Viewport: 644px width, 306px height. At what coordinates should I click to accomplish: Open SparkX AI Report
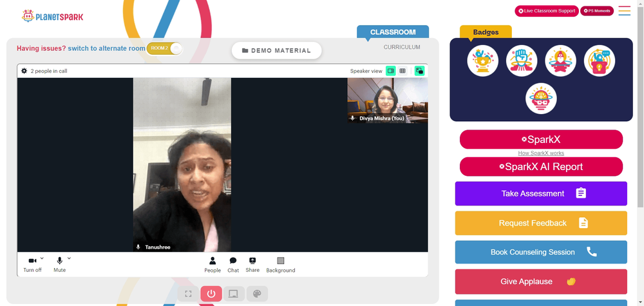(541, 167)
